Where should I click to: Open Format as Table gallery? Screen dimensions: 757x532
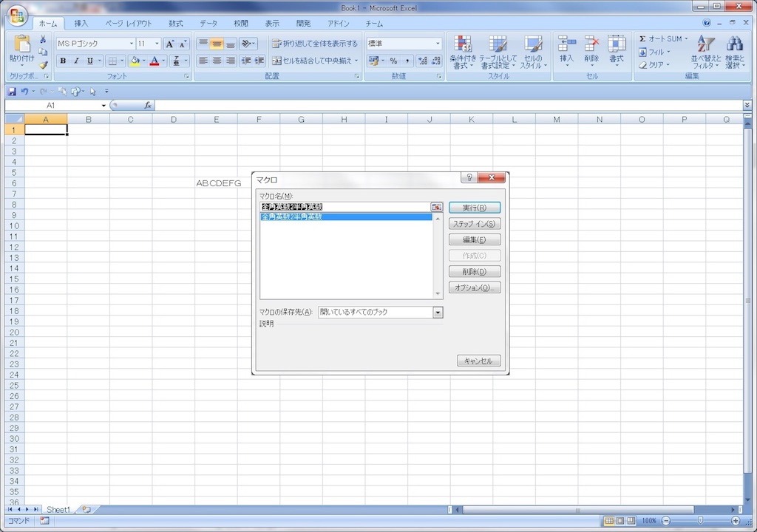(x=498, y=52)
